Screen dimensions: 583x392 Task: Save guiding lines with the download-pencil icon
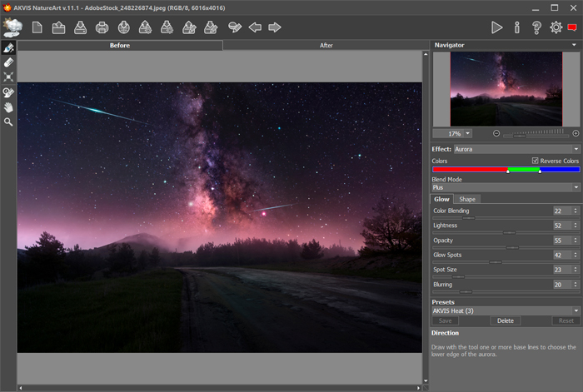coord(211,27)
